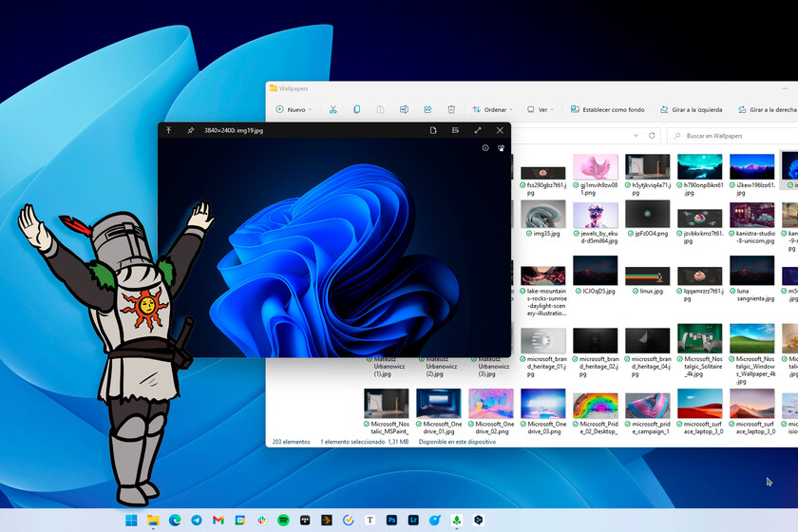Click the icon below the preview close button
Screen dimensions: 798x532
click(501, 148)
